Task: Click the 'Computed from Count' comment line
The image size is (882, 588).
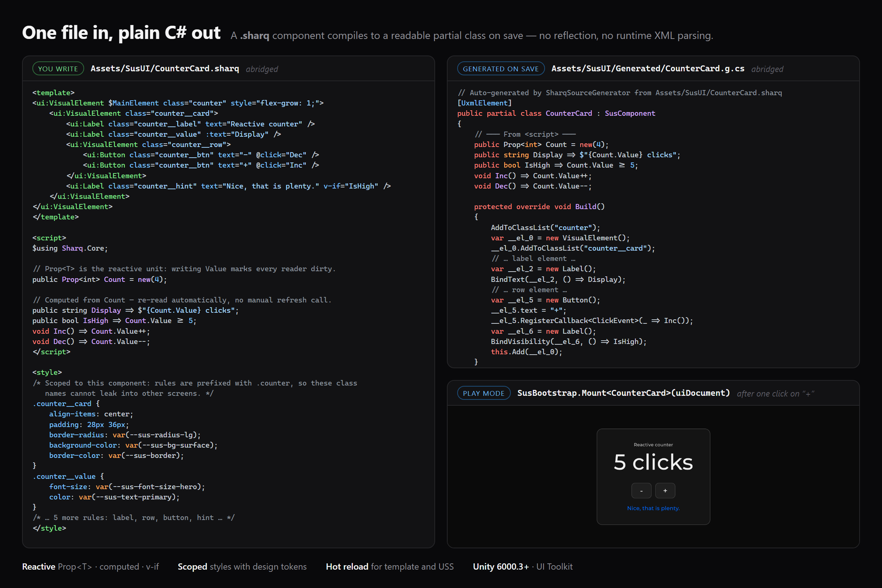Action: coord(182,300)
